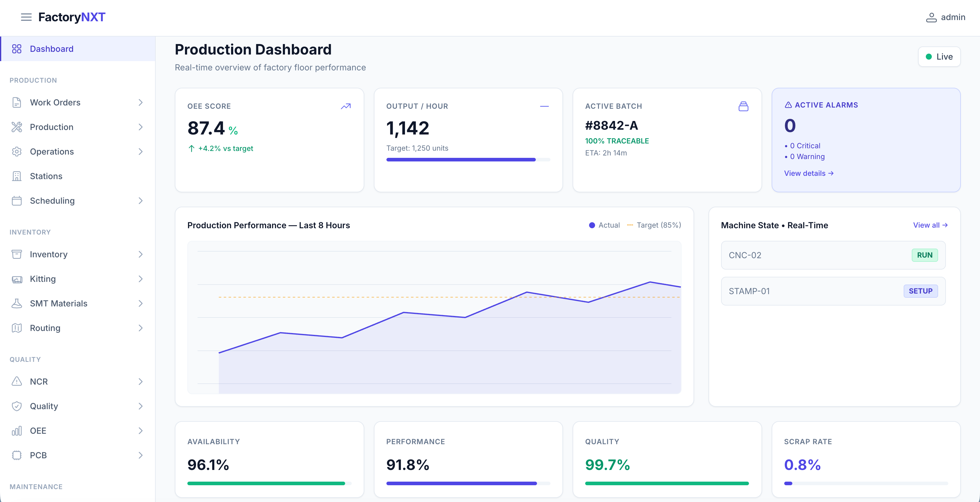Screen dimensions: 980x502
Task: Click View details link in alarms
Action: 809,173
